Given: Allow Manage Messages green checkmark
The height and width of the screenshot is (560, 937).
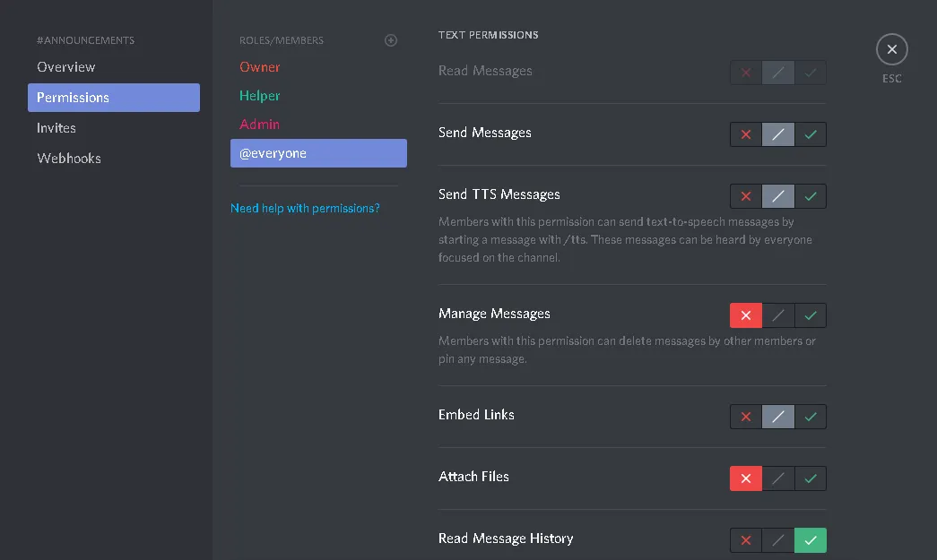Looking at the screenshot, I should [811, 315].
